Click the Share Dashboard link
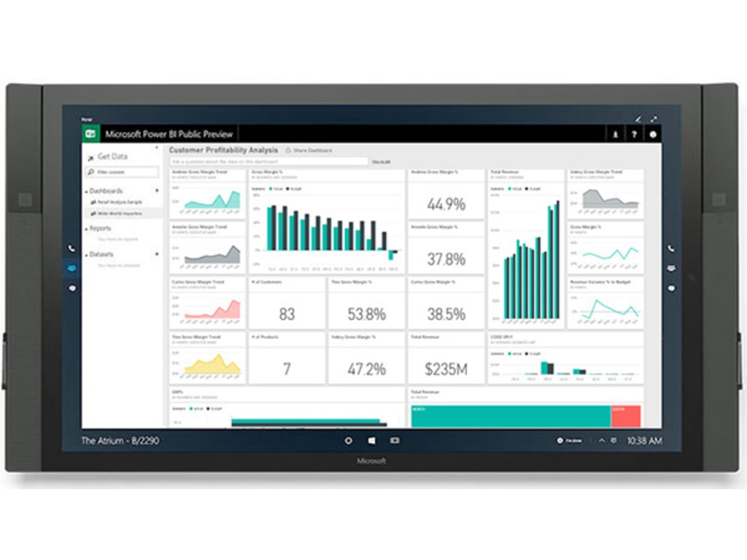Viewport: 747px width, 560px height. click(x=312, y=150)
